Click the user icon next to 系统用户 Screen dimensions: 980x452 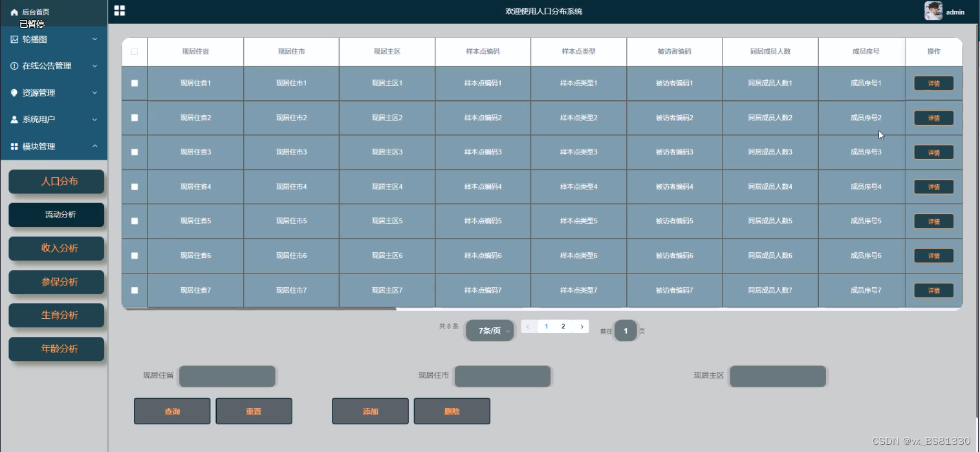14,120
